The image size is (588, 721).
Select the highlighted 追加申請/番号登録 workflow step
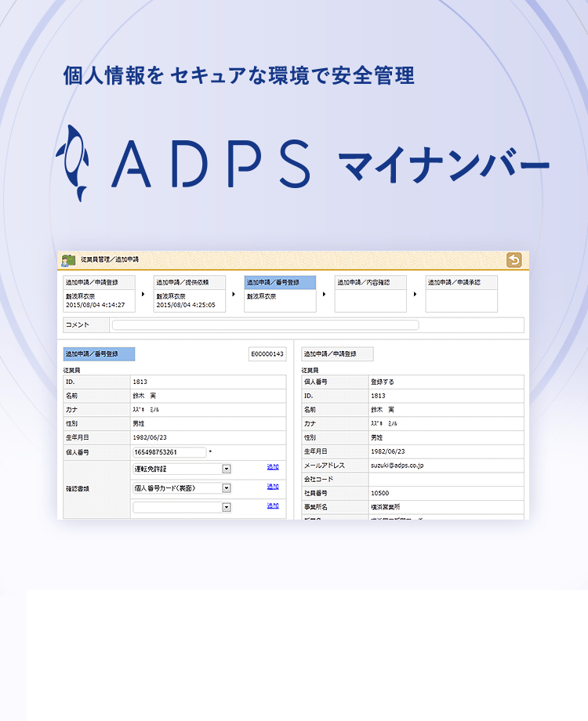point(280,294)
